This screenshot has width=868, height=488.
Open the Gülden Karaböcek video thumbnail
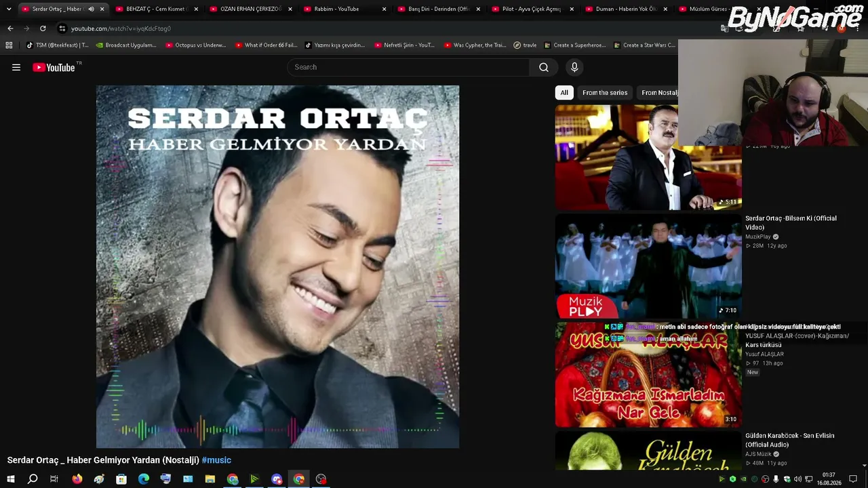point(648,451)
